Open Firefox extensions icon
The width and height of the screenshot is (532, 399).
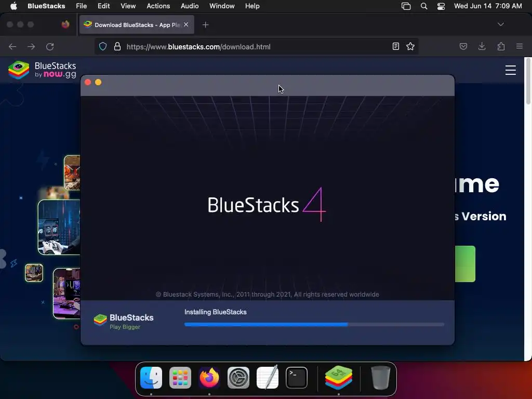pos(501,46)
